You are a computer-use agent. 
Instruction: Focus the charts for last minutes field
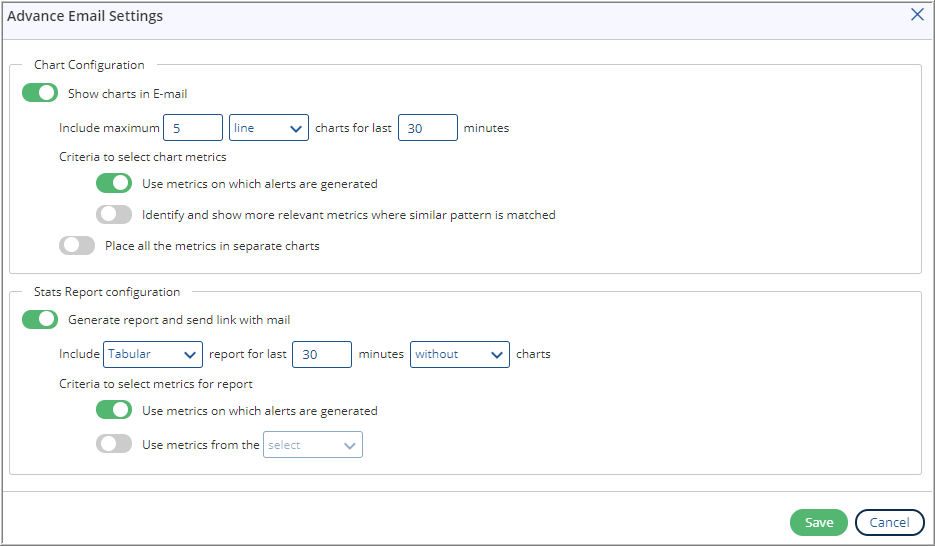[x=428, y=128]
